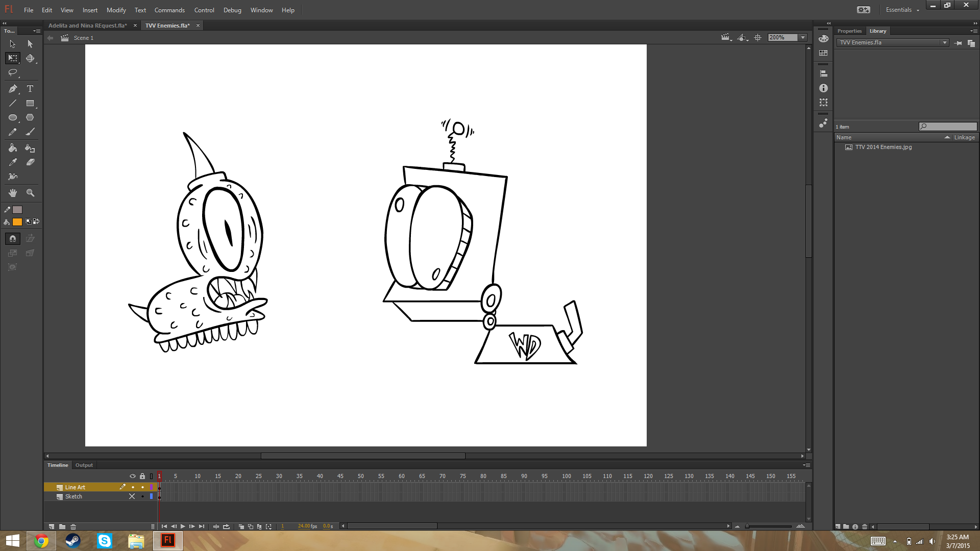This screenshot has height=551, width=980.
Task: Activate the Hand tool
Action: point(13,193)
